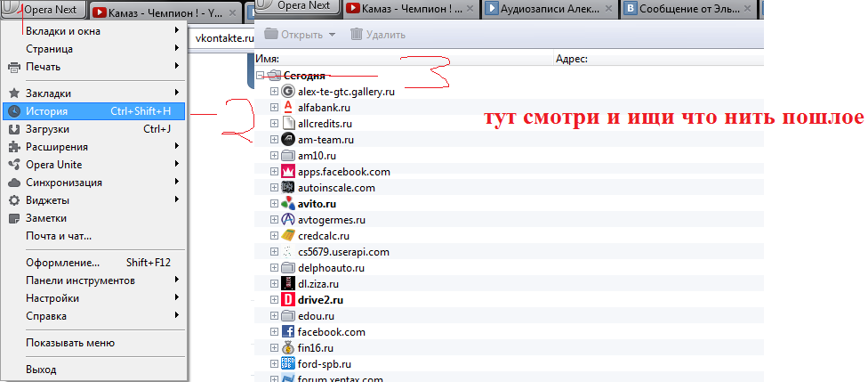Select Почта и чат menu entry

click(94, 236)
